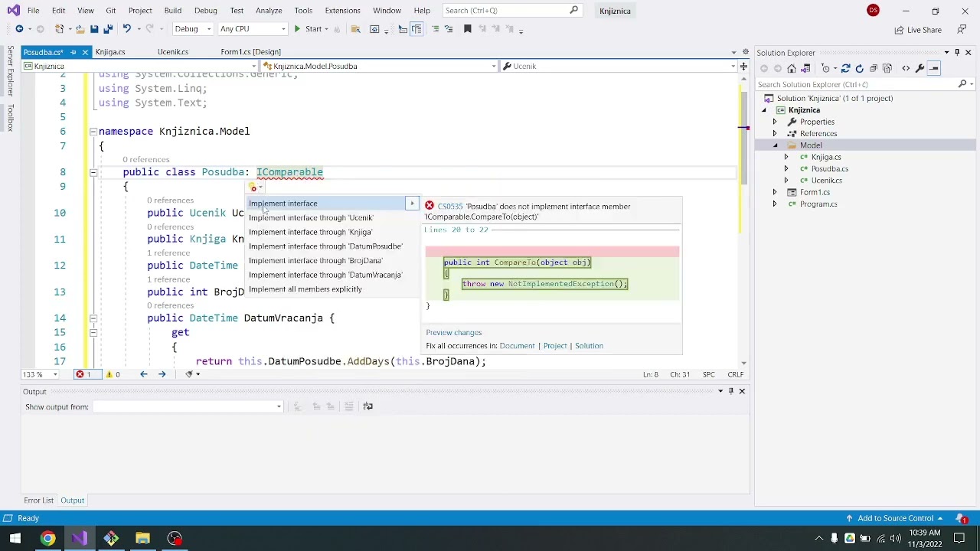Switch to the Knjiga.cs tab

pos(110,52)
